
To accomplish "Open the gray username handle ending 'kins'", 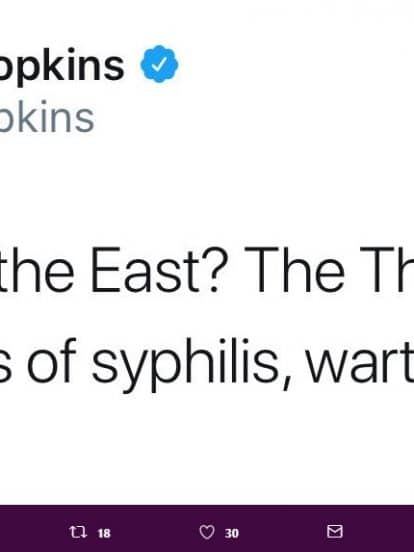I will pyautogui.click(x=47, y=118).
